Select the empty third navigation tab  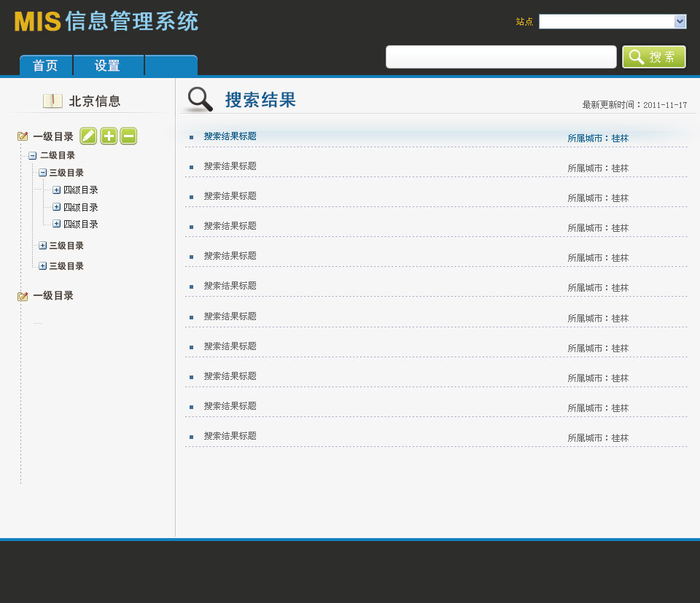tap(171, 66)
